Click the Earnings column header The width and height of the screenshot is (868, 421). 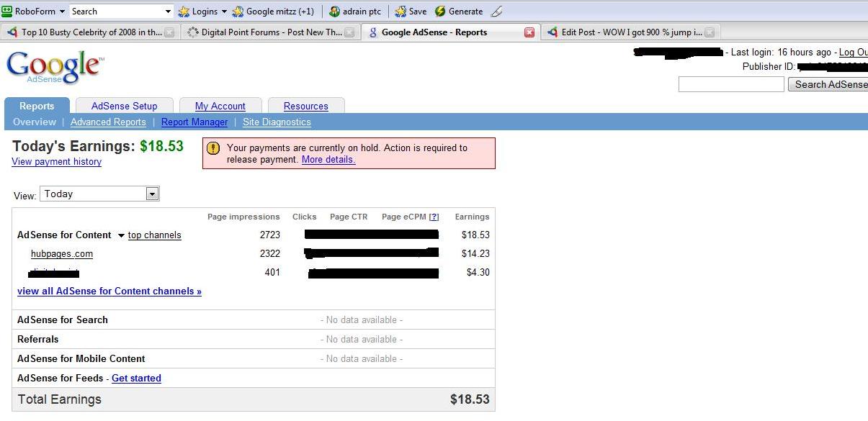472,217
